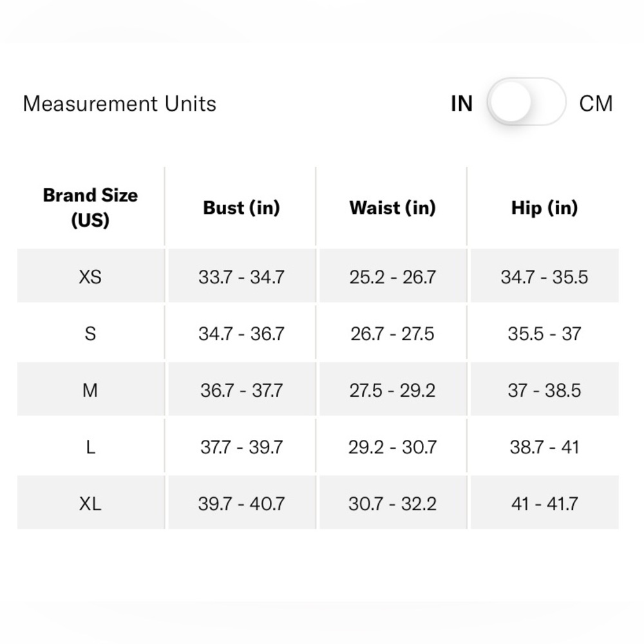Screen dimensions: 644x644
Task: Click the Measurement Units heading
Action: pyautogui.click(x=120, y=104)
